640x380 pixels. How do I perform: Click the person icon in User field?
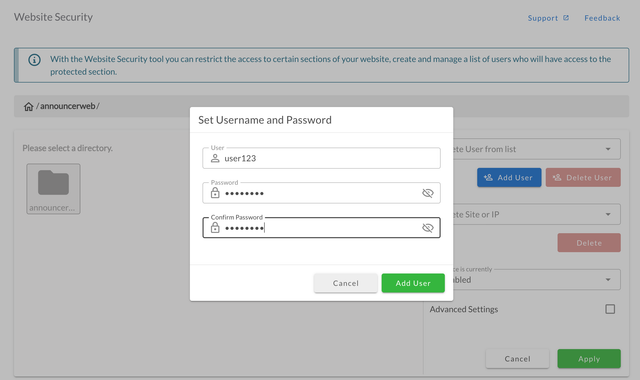(x=215, y=158)
